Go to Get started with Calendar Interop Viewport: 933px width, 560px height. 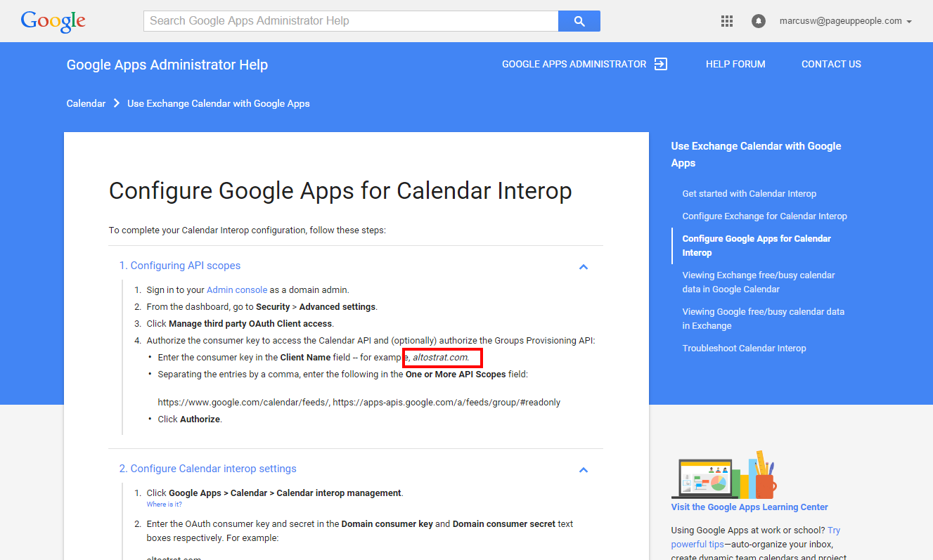749,194
